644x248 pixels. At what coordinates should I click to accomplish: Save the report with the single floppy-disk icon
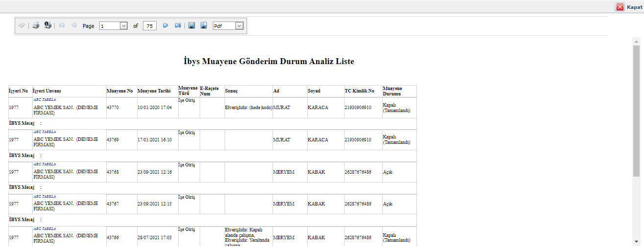(192, 26)
